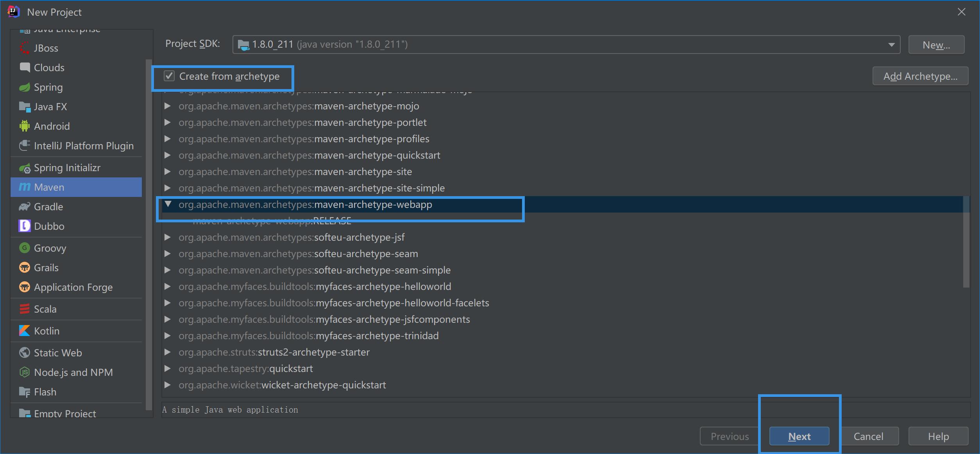Click Add Archetype... button
The width and height of the screenshot is (980, 454).
[x=921, y=76]
